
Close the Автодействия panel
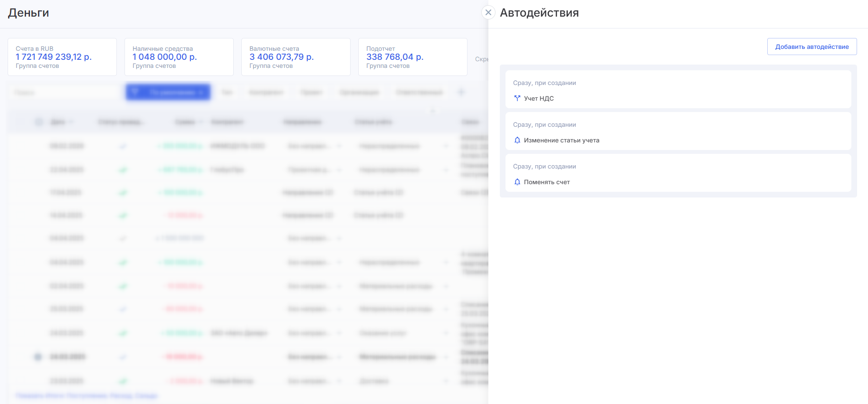pos(488,12)
